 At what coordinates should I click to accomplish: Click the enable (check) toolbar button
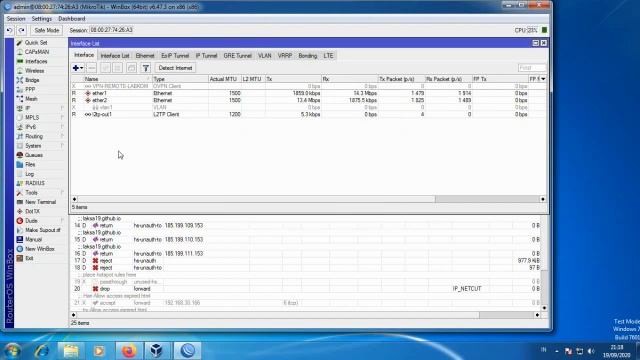[105, 68]
